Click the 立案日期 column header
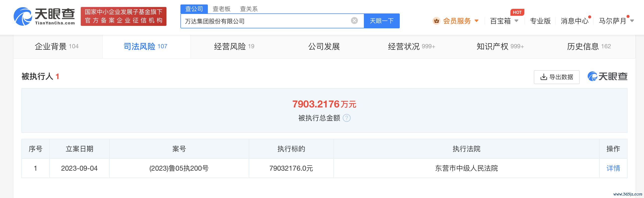This screenshot has width=644, height=198. 79,149
